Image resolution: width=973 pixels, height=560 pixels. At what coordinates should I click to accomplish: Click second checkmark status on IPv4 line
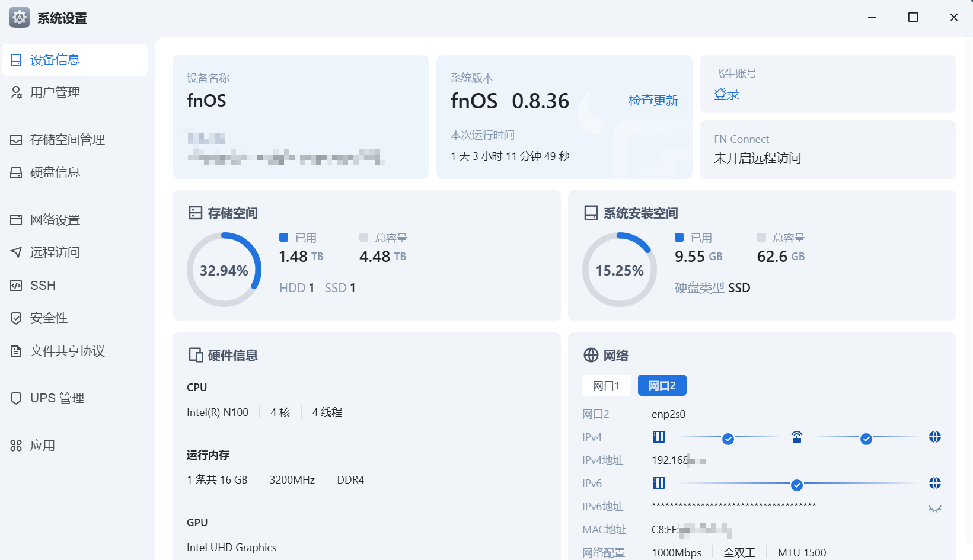866,439
